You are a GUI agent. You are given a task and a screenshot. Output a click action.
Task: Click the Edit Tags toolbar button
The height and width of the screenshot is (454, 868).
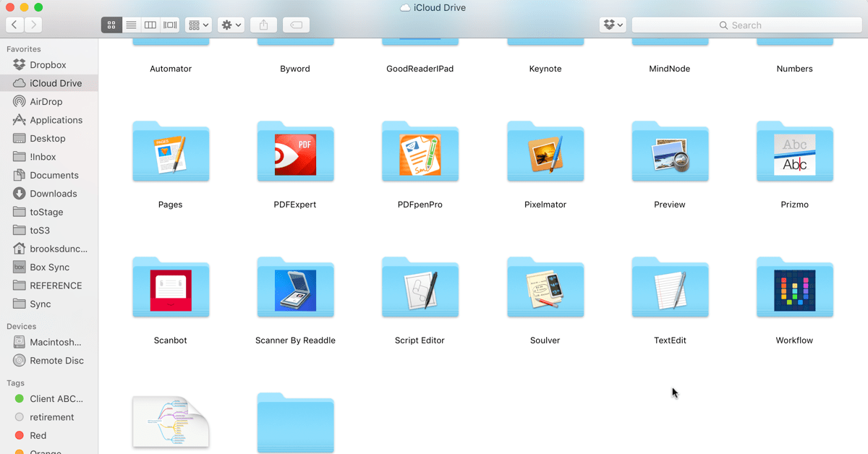tap(296, 25)
